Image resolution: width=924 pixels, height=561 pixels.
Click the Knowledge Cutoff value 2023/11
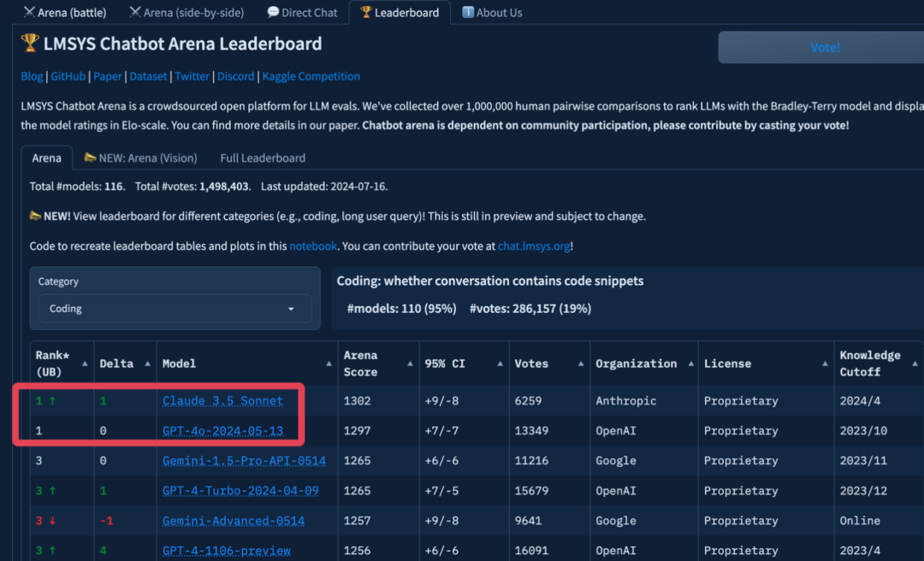[x=863, y=461]
